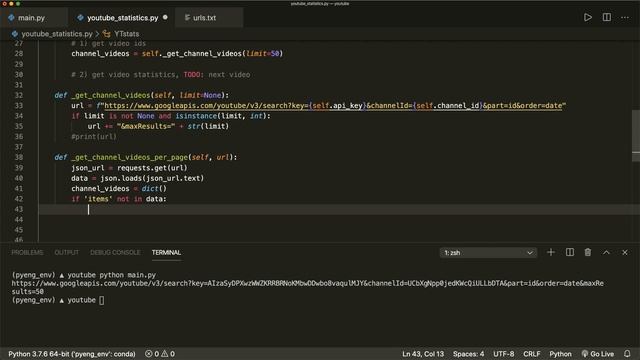Run the Python file with play icon
Viewport: 640px width, 360px height.
[588, 18]
